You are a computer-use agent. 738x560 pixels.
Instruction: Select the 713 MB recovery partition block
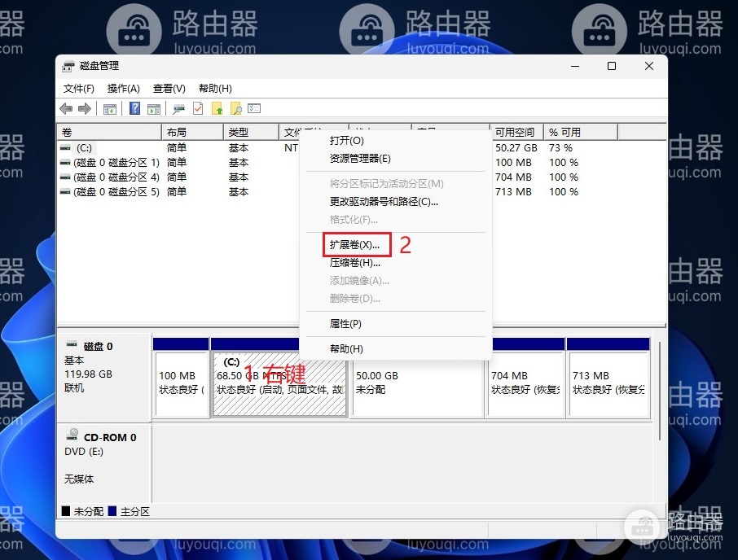click(608, 383)
